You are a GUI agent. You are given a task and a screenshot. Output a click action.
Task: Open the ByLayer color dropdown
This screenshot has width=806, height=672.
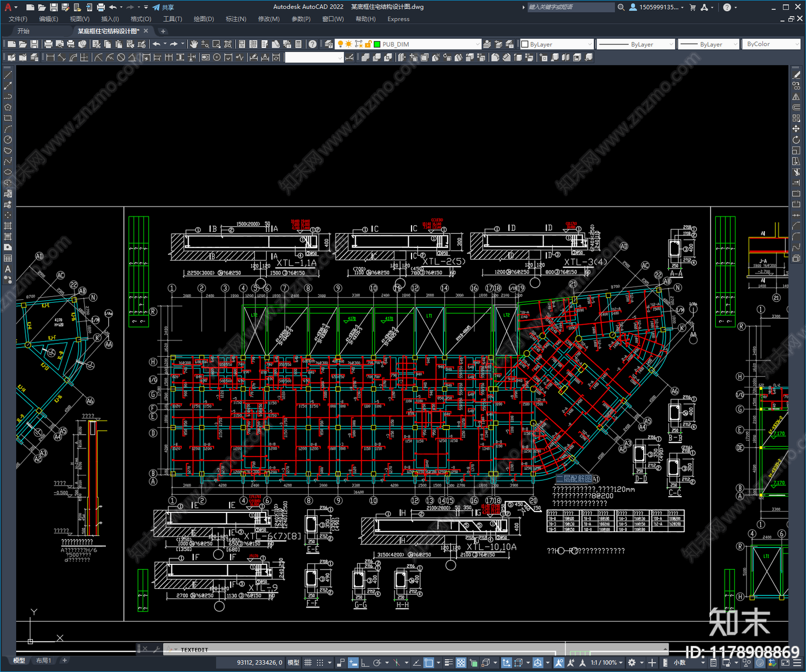pyautogui.click(x=557, y=44)
